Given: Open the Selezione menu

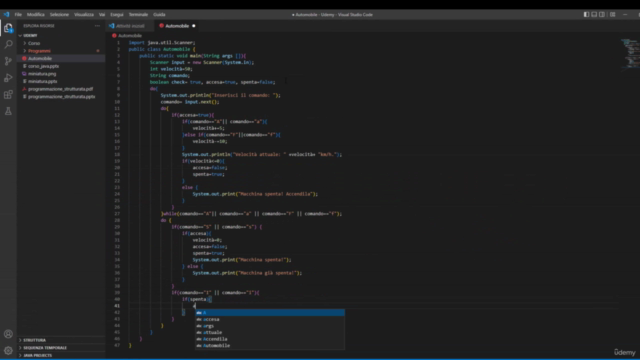Looking at the screenshot, I should tap(59, 14).
